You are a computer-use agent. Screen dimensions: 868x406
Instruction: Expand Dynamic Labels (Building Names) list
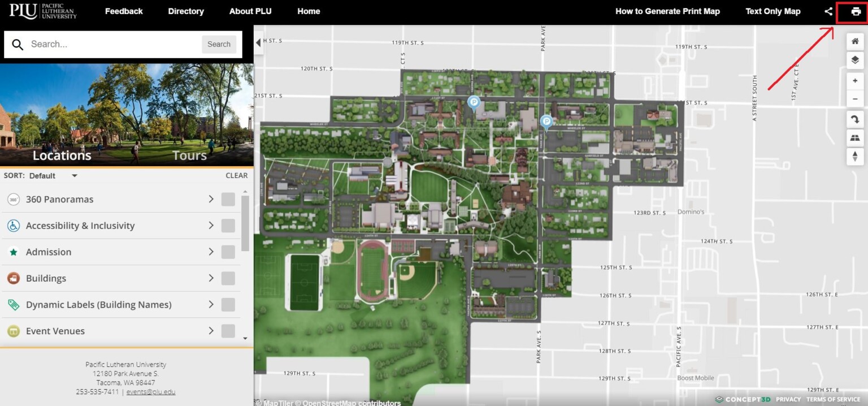click(210, 304)
